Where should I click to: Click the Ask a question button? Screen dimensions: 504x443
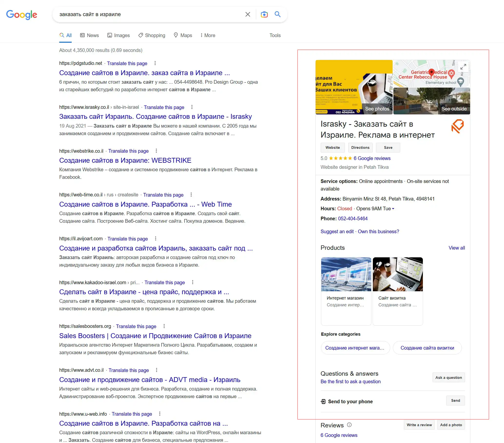click(448, 377)
